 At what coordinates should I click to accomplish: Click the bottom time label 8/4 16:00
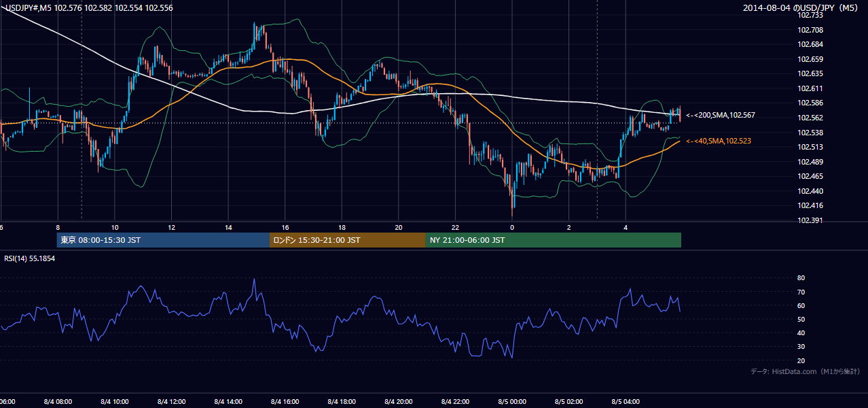point(285,402)
